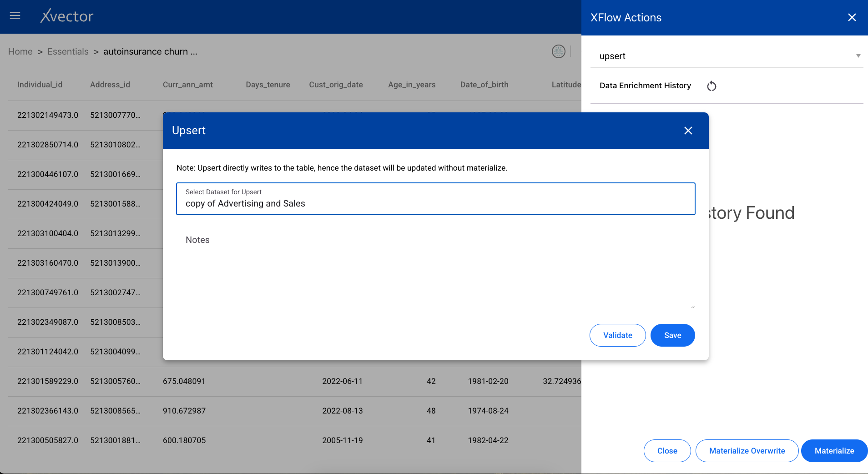Viewport: 868px width, 474px height.
Task: Select cell 221300424049.0
Action: pyautogui.click(x=48, y=204)
